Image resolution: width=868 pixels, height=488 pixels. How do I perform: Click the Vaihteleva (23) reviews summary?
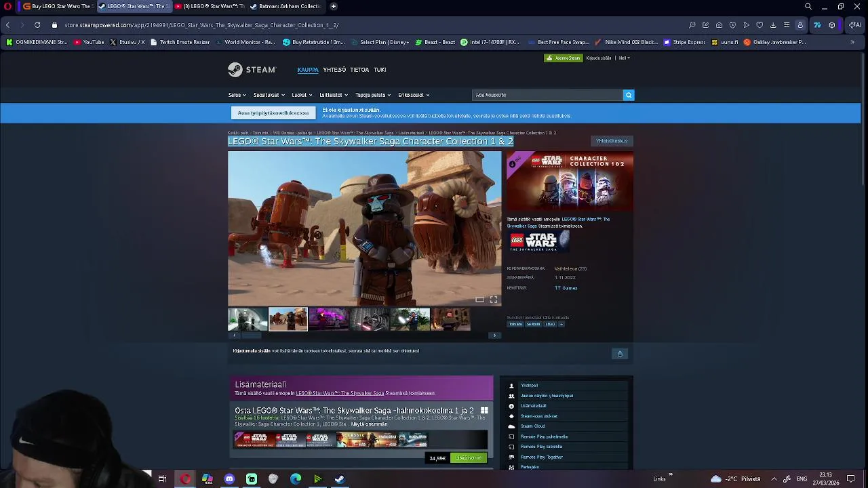pos(570,268)
